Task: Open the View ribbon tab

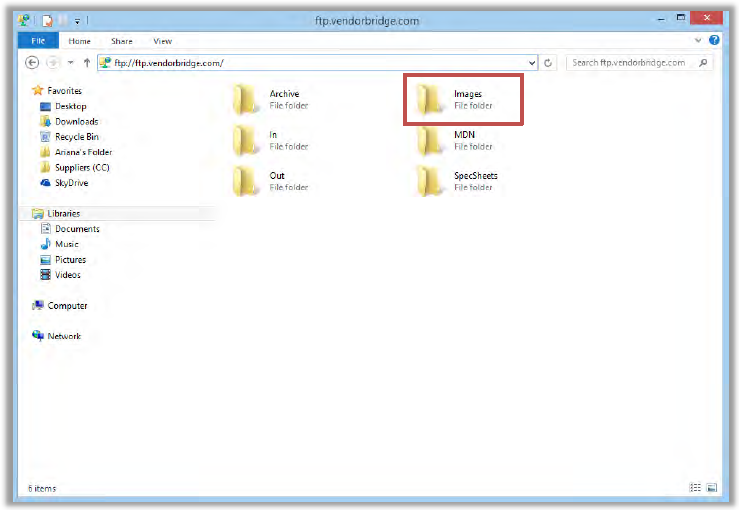Action: tap(162, 41)
